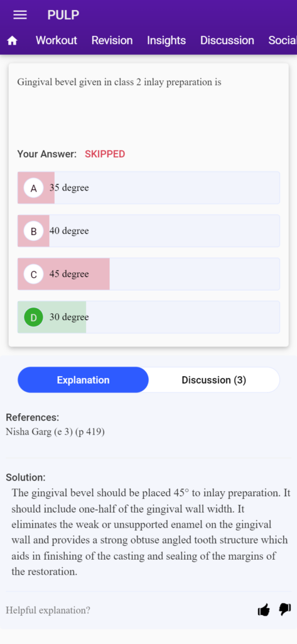The image size is (297, 644).
Task: Click the thumbs up icon
Action: click(264, 610)
